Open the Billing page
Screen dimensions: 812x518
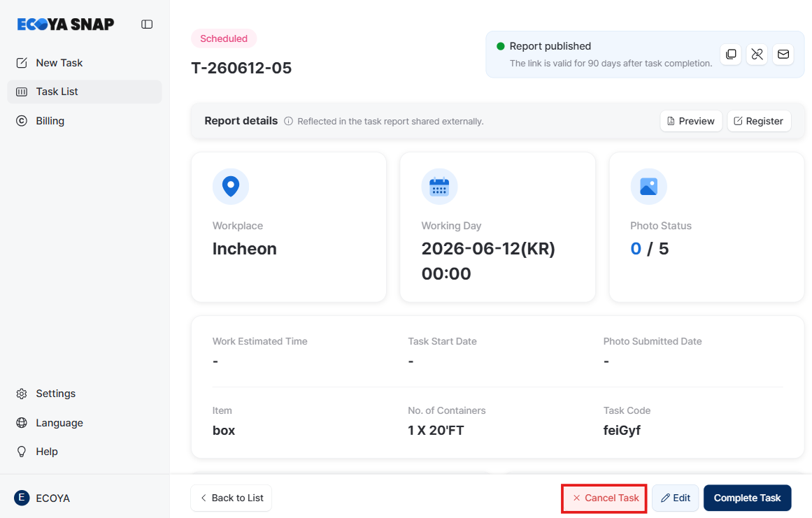tap(85, 120)
